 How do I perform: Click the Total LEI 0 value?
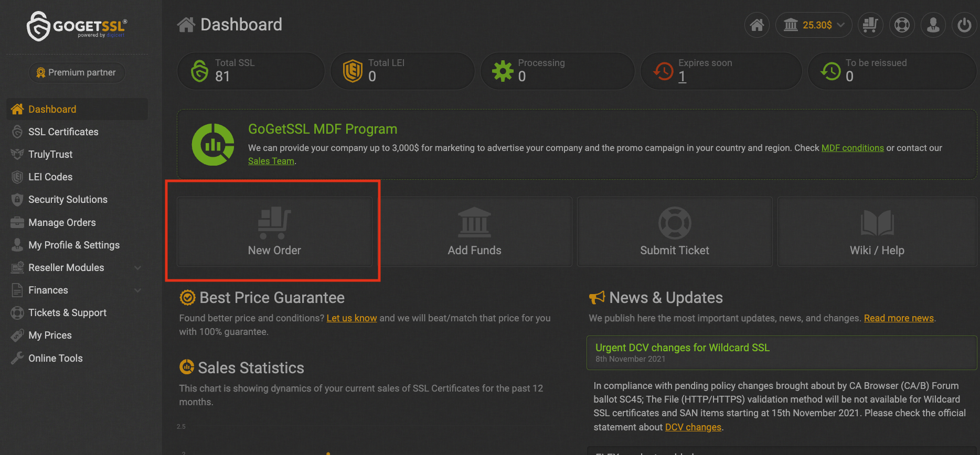[x=372, y=77]
